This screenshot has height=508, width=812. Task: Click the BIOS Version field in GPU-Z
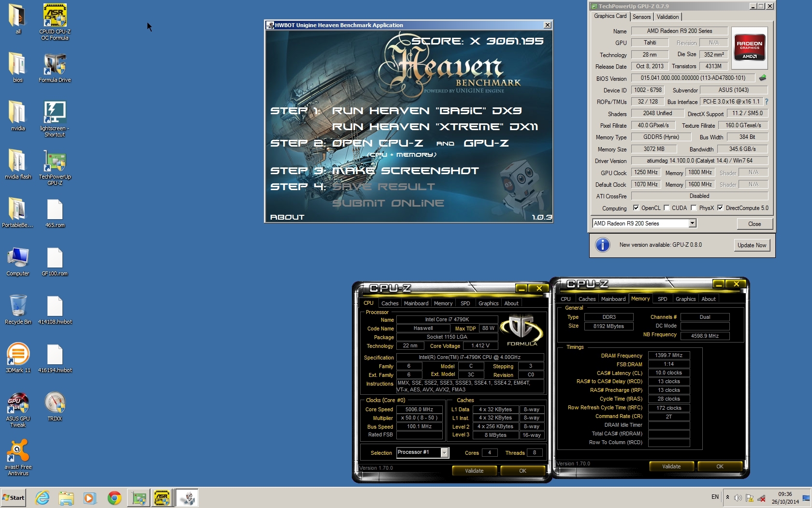pos(693,78)
